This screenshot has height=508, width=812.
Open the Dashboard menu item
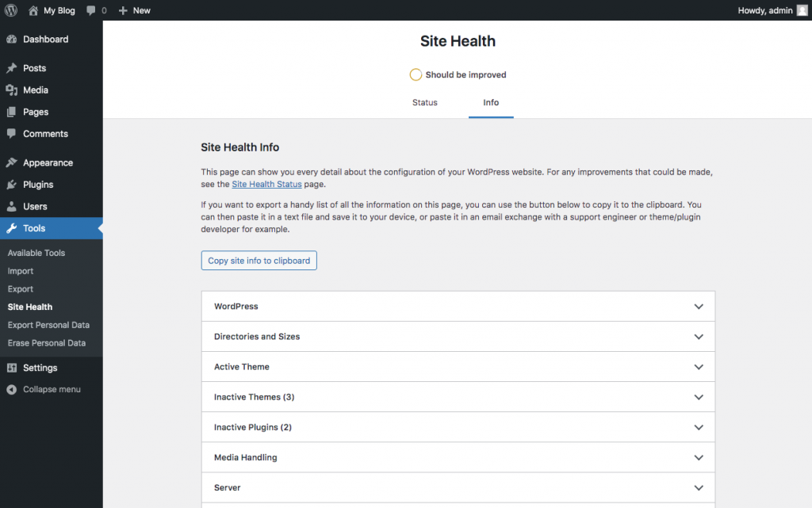pyautogui.click(x=45, y=40)
